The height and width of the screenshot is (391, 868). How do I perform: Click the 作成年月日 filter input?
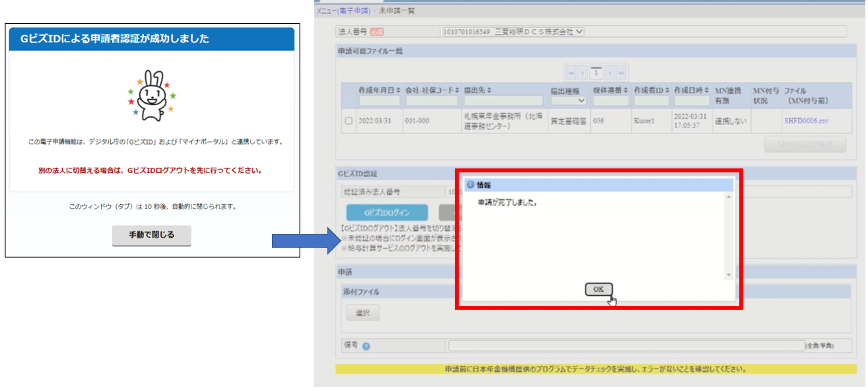380,101
